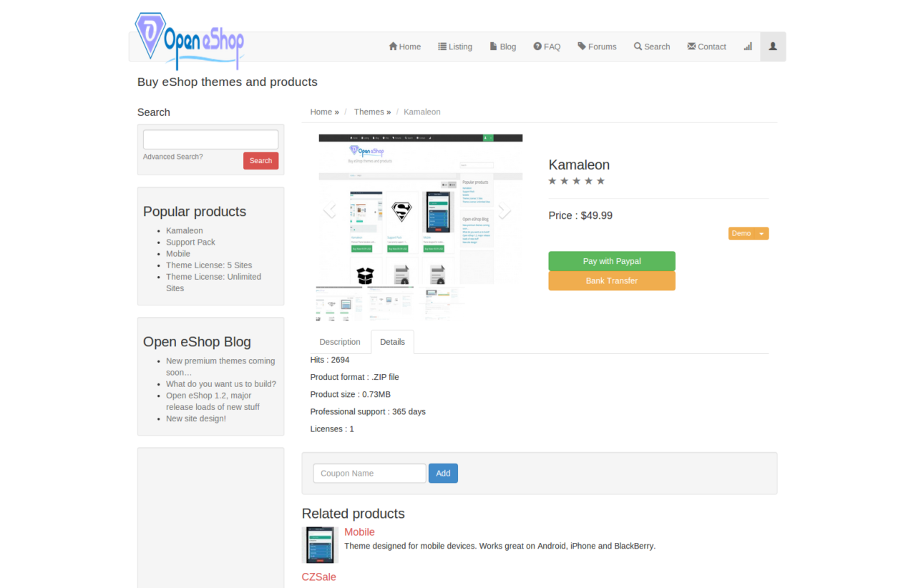This screenshot has height=588, width=916.
Task: Show previous carousel image arrow
Action: [x=329, y=210]
